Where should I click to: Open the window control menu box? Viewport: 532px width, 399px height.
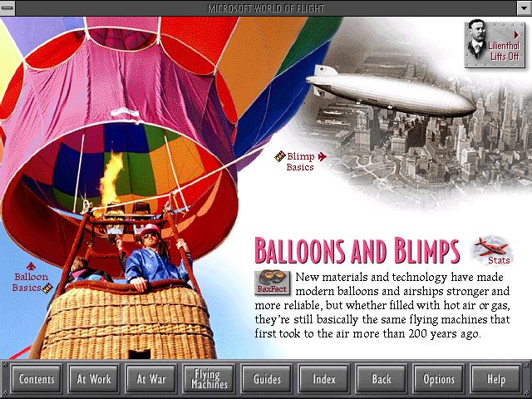(x=7, y=7)
